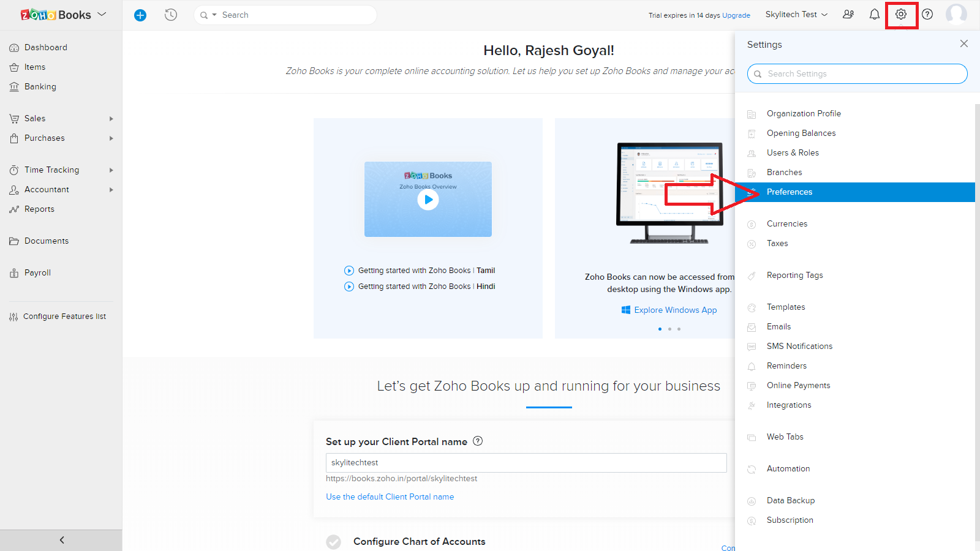Expand the Sales submenu arrow

click(111, 119)
